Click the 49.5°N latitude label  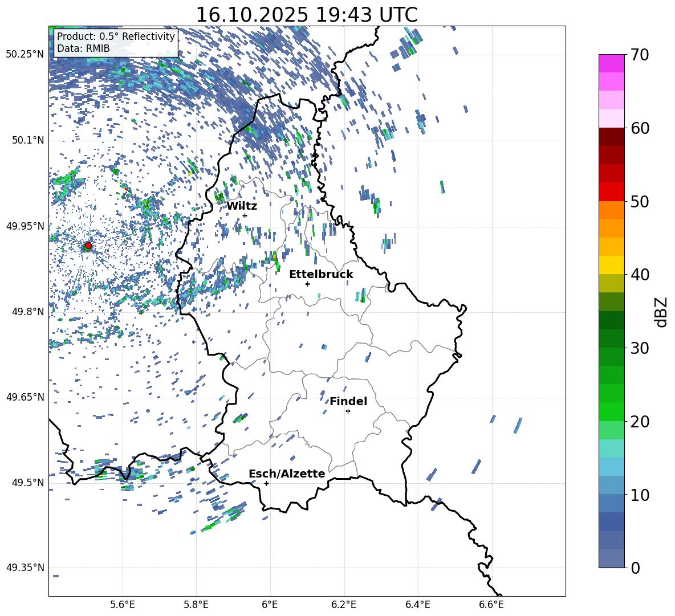click(29, 483)
